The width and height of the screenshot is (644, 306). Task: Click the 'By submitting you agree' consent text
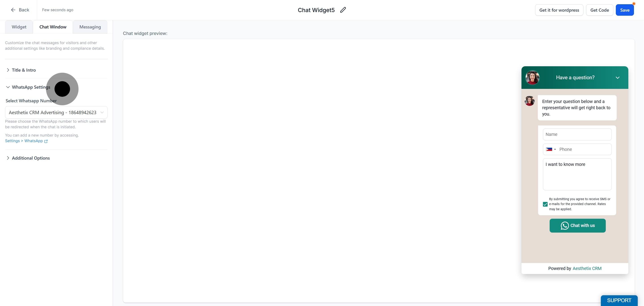pyautogui.click(x=580, y=204)
